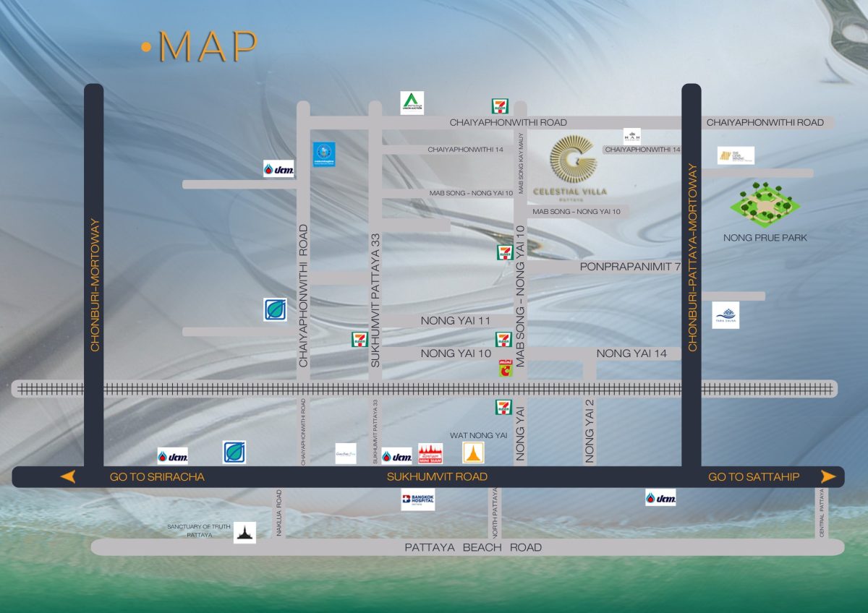Click the NAM logo above Chaiyaphonwithi 14
This screenshot has height=613, width=868.
click(x=631, y=136)
